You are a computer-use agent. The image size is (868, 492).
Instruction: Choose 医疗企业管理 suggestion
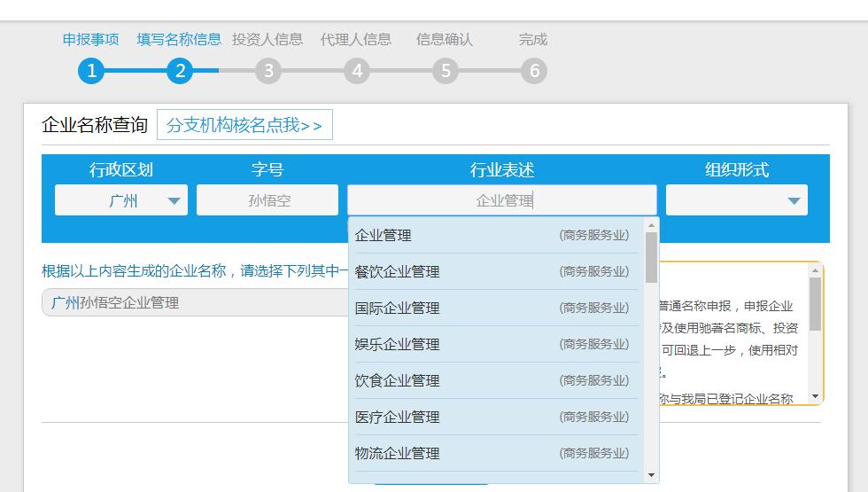[x=497, y=418]
